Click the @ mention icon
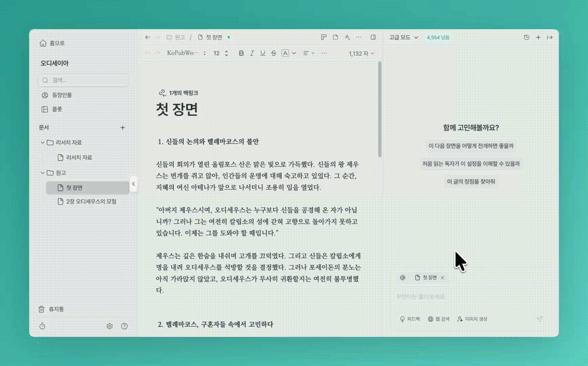This screenshot has height=366, width=588. pos(402,278)
